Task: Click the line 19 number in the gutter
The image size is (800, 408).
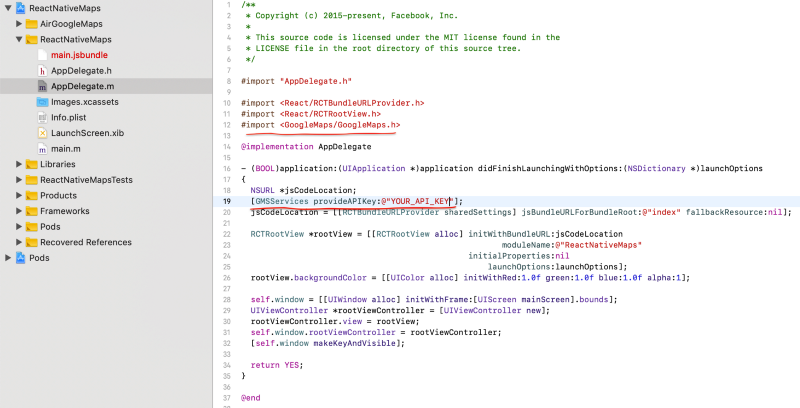Action: pos(228,201)
